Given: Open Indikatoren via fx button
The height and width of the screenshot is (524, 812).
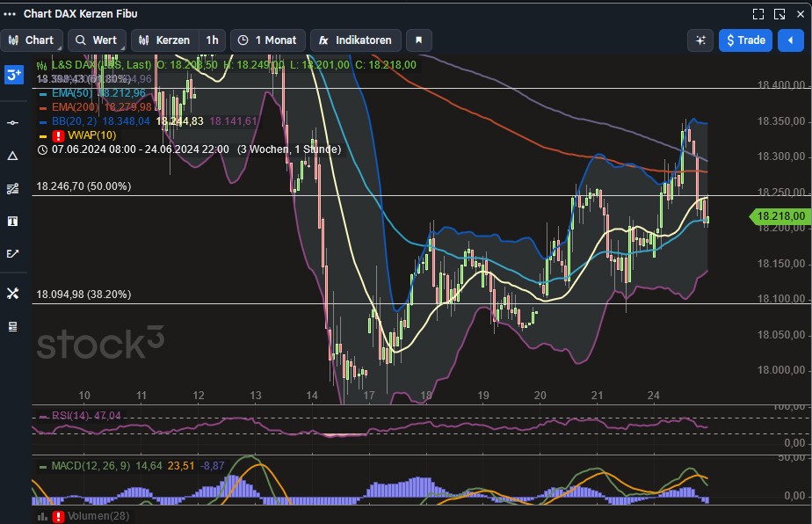Looking at the screenshot, I should (355, 40).
